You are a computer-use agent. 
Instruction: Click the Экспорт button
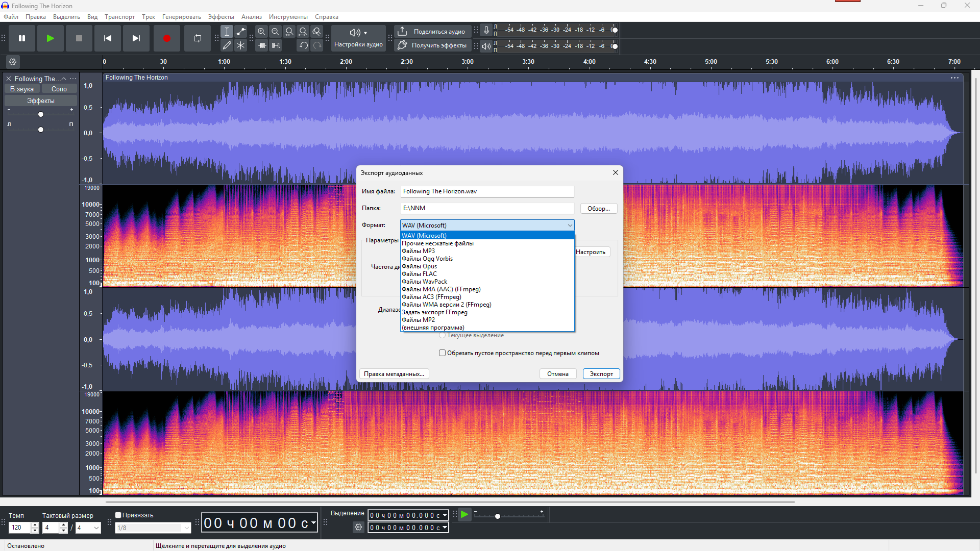coord(601,374)
